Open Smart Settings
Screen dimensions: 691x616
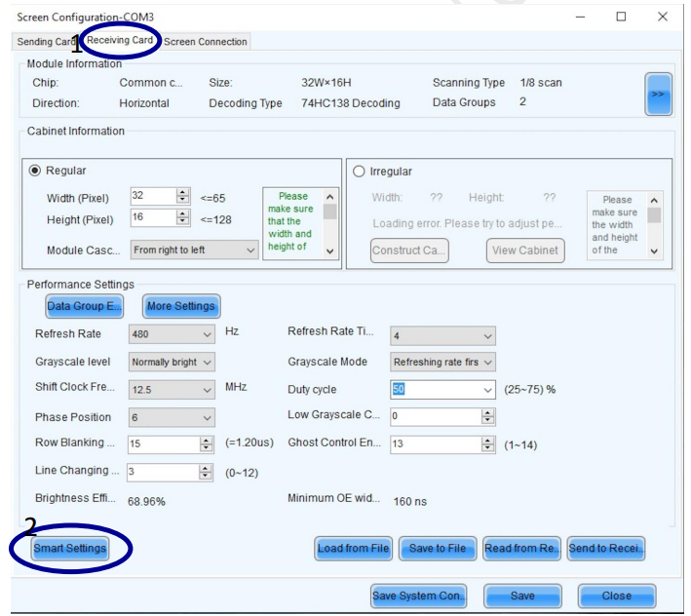click(x=69, y=548)
